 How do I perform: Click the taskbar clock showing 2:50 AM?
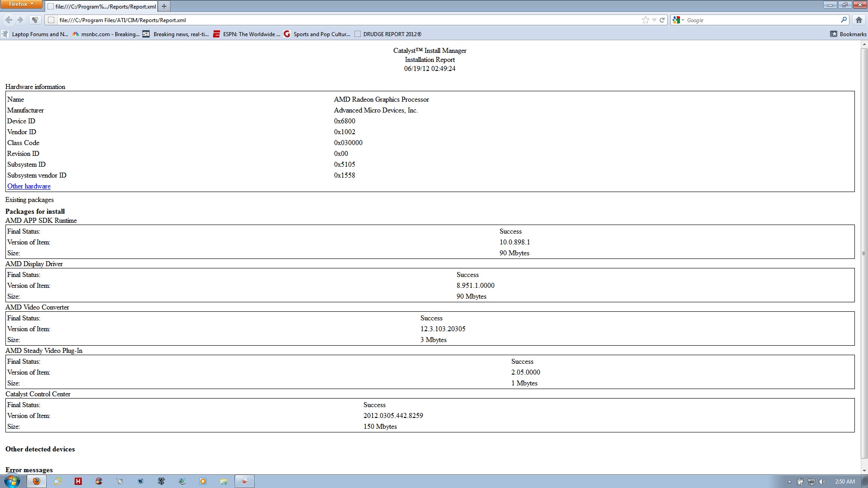[x=845, y=482]
